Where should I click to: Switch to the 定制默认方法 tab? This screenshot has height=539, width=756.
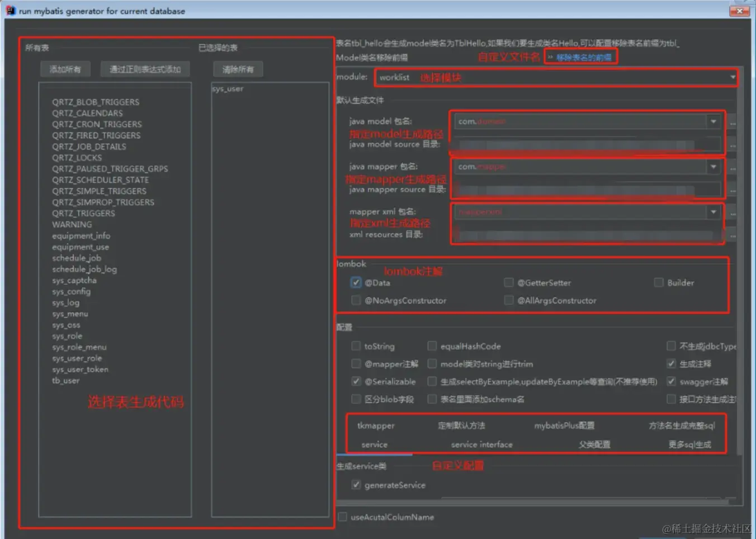point(461,425)
